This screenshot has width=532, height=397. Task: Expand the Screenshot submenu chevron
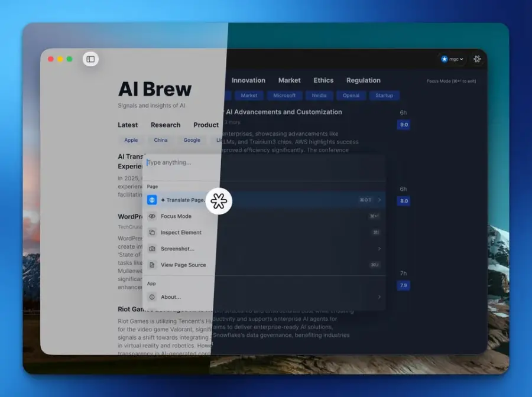pyautogui.click(x=379, y=249)
